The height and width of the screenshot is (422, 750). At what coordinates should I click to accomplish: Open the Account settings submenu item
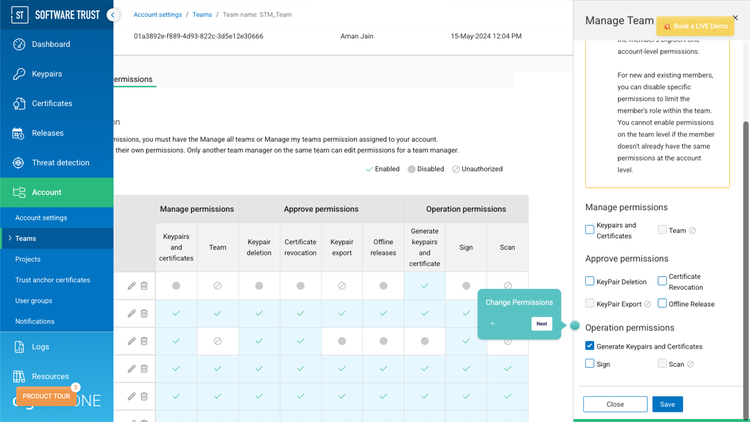[x=41, y=218]
